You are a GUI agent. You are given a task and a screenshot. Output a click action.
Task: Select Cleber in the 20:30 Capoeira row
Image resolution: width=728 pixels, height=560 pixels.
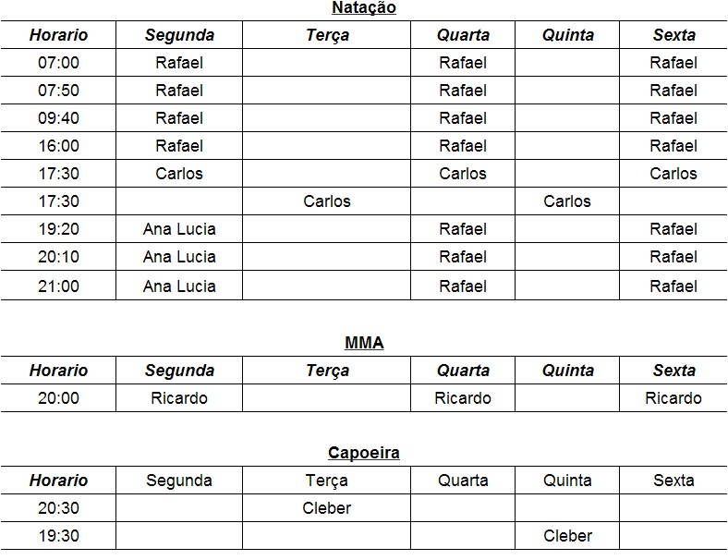click(x=327, y=508)
